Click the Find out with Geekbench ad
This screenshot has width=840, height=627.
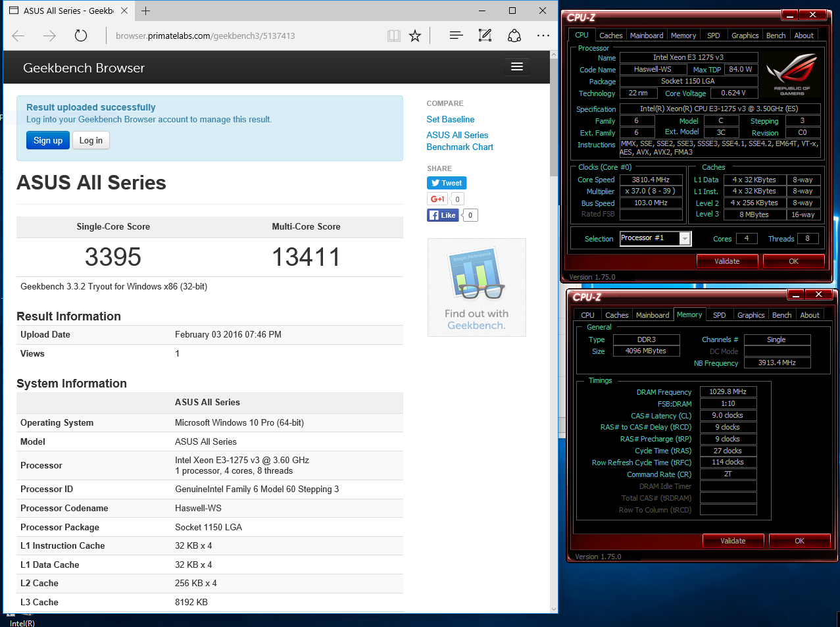476,288
